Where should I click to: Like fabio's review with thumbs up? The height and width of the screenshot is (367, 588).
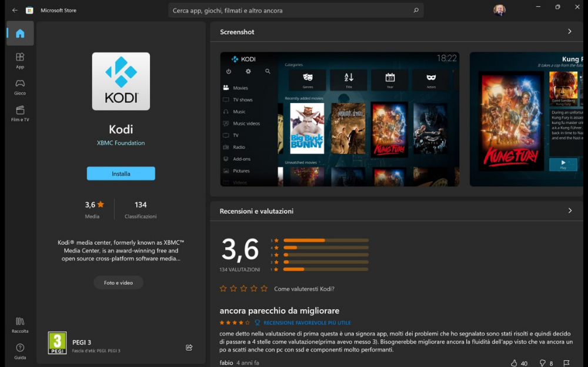pos(514,363)
